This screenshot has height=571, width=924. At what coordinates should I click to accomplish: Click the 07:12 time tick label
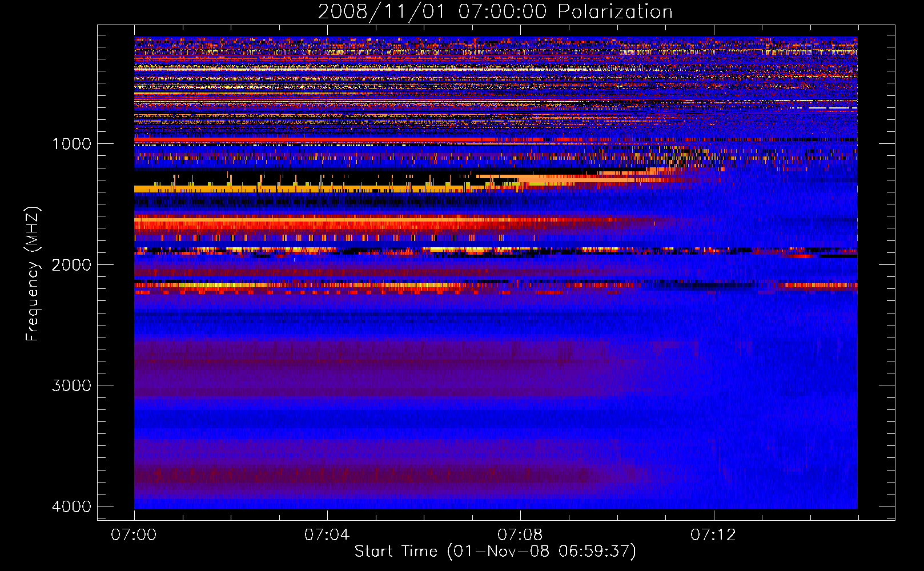pyautogui.click(x=713, y=534)
